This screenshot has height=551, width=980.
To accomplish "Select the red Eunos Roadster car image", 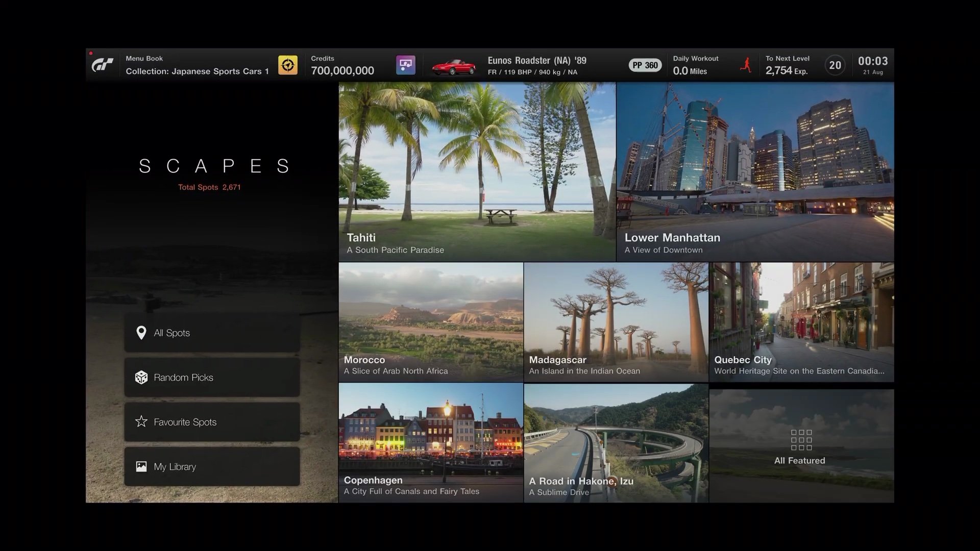I will (x=453, y=67).
